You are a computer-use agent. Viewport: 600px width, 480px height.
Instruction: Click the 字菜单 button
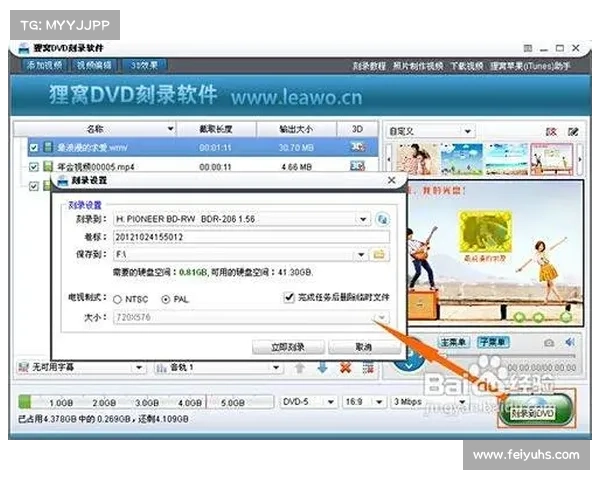click(492, 342)
